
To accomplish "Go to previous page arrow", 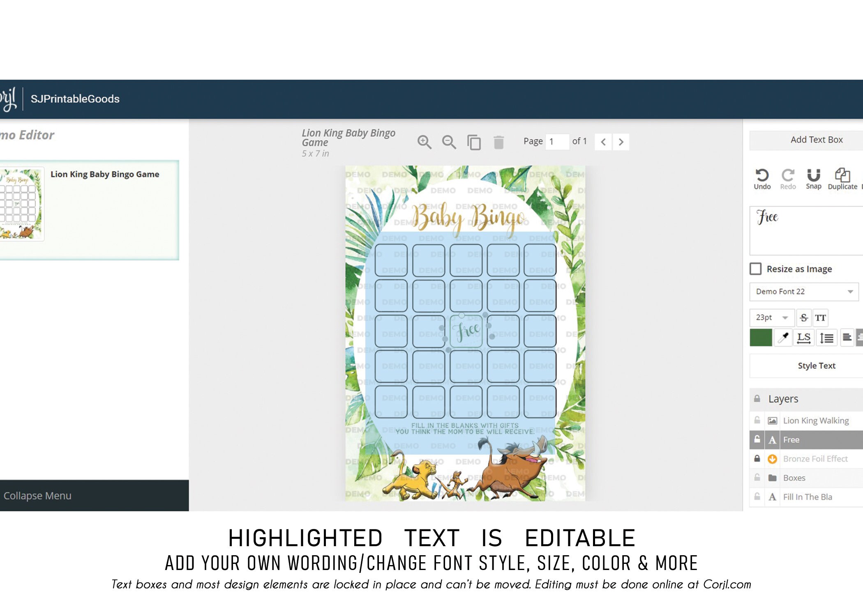I will (x=603, y=142).
